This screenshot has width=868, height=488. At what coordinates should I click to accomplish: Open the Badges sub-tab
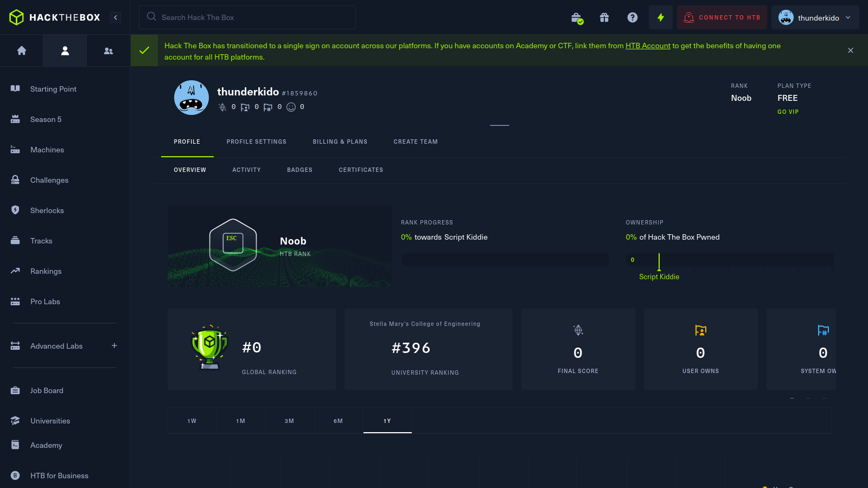coord(299,170)
